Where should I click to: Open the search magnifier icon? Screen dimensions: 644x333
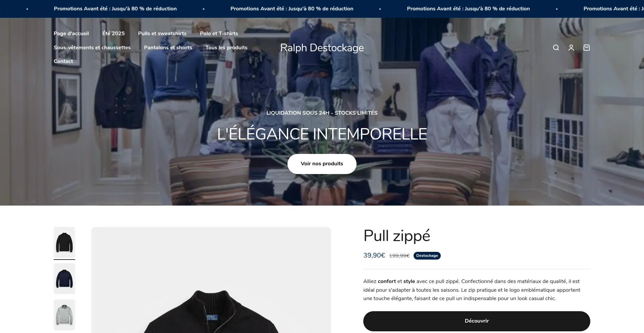[556, 48]
